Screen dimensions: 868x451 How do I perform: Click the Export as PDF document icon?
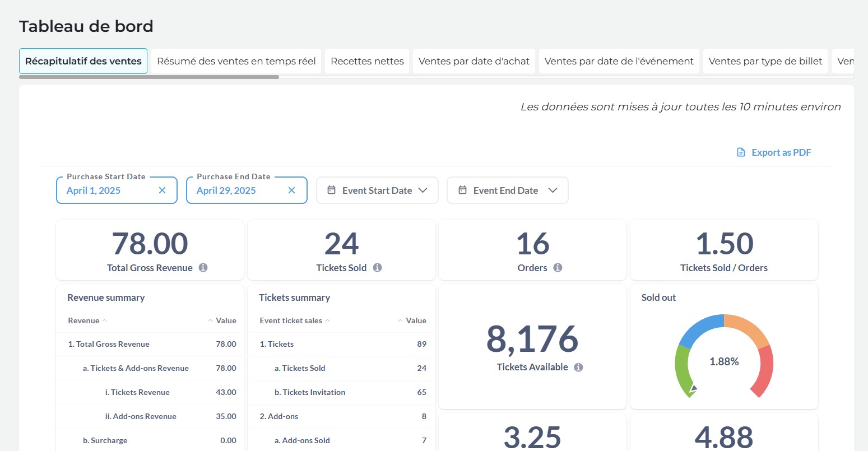coord(741,152)
